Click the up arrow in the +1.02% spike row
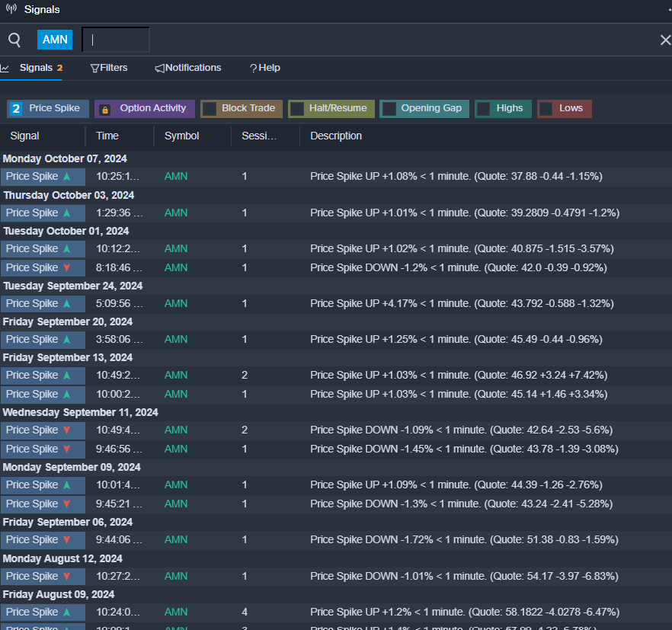672x630 pixels. click(67, 249)
